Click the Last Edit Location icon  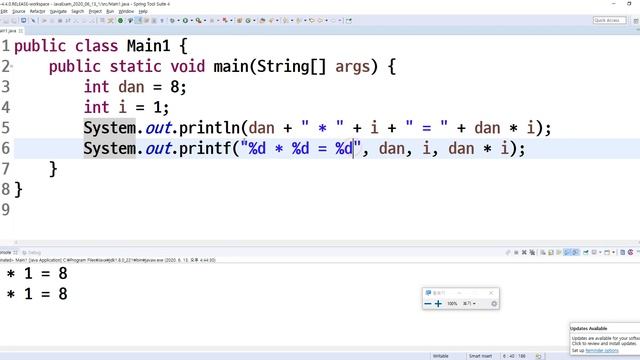pyautogui.click(x=311, y=20)
